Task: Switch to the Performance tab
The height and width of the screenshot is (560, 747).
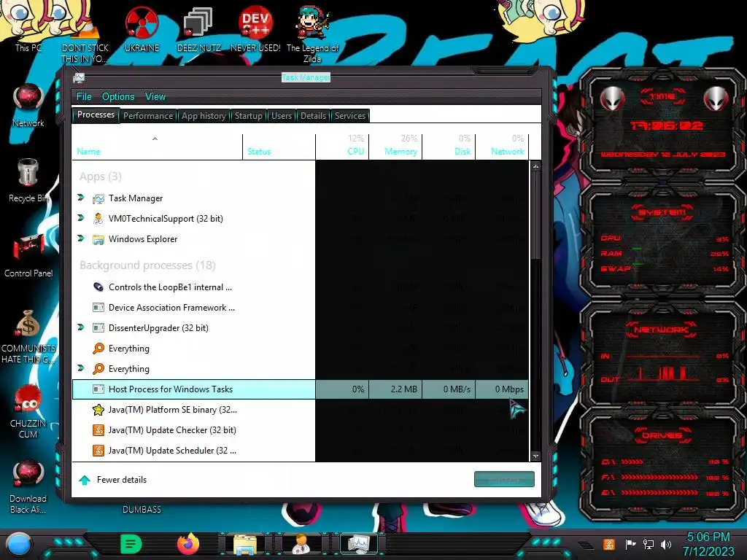Action: tap(148, 116)
